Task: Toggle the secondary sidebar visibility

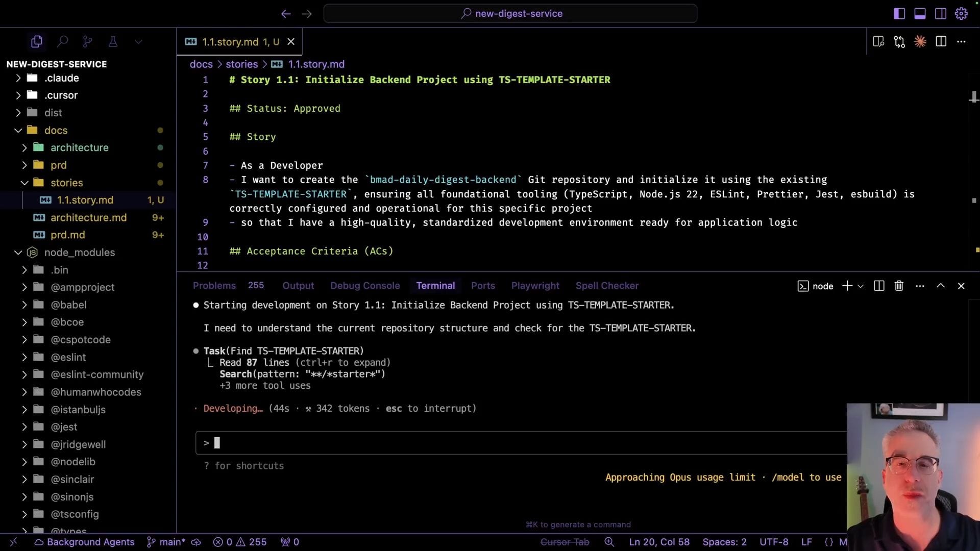Action: point(940,14)
